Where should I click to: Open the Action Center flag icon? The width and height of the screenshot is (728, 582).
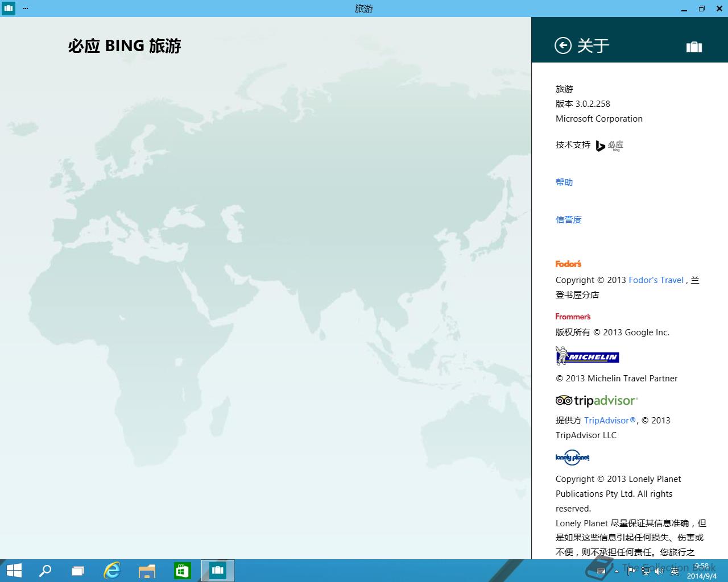click(x=631, y=571)
